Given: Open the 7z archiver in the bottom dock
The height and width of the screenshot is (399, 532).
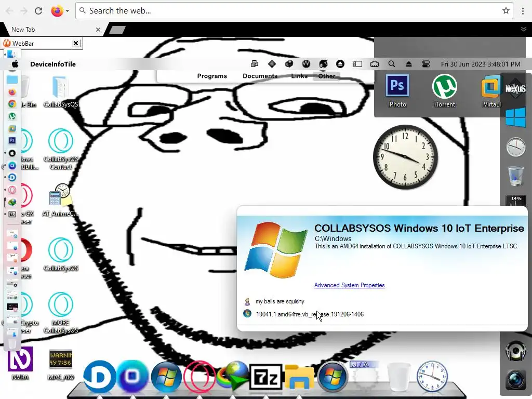Looking at the screenshot, I should (x=266, y=377).
